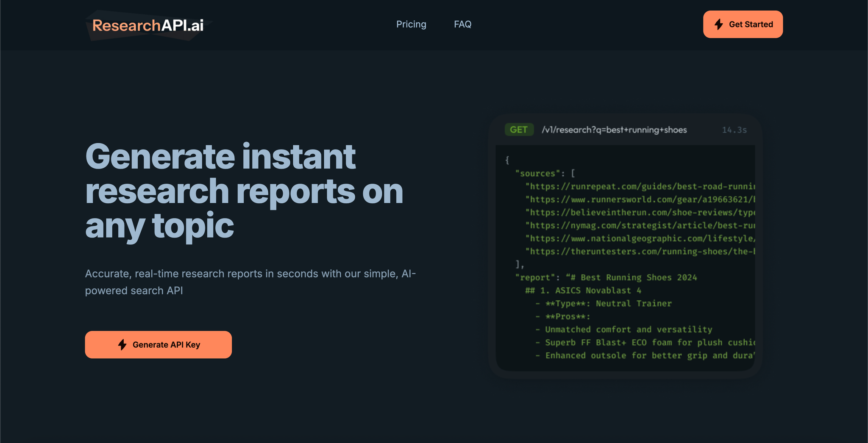Screen dimensions: 868x443
Task: Open the FAQ section
Action: coord(463,24)
